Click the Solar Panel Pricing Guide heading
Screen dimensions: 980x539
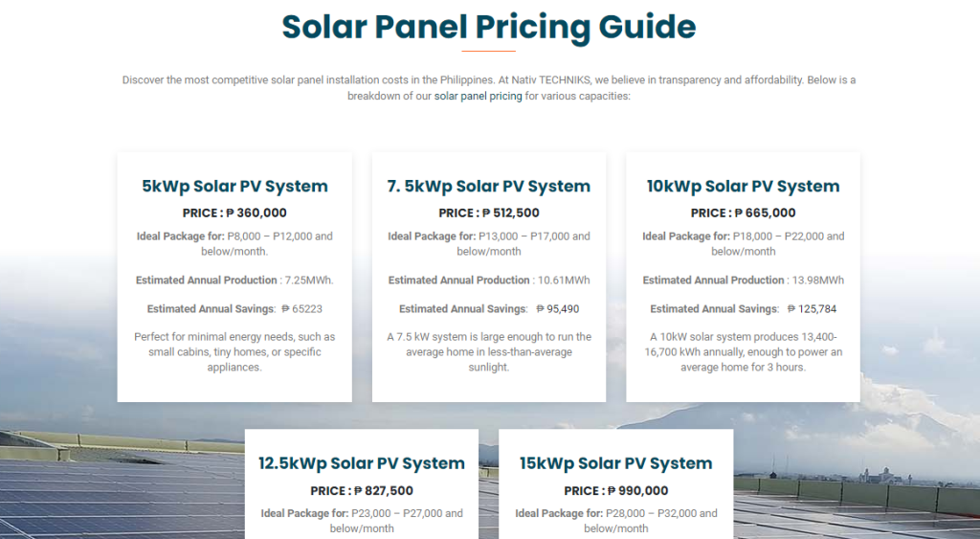tap(489, 27)
